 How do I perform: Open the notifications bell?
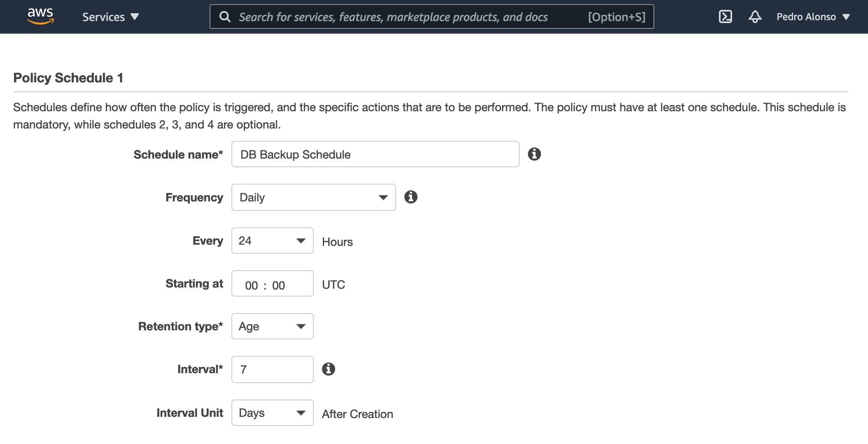(x=754, y=16)
